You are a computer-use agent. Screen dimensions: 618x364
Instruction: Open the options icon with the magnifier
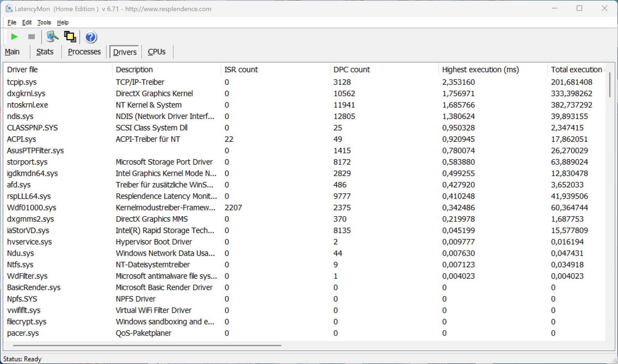[52, 37]
